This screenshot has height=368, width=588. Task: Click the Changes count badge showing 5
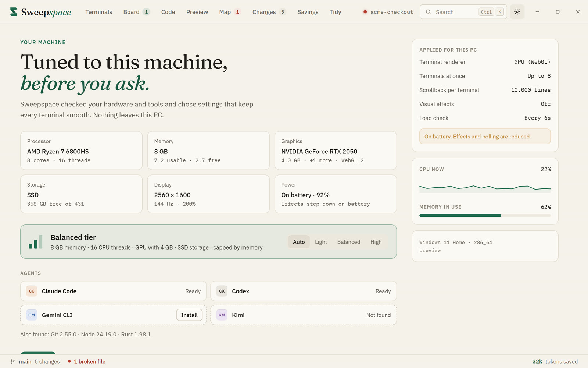point(283,12)
